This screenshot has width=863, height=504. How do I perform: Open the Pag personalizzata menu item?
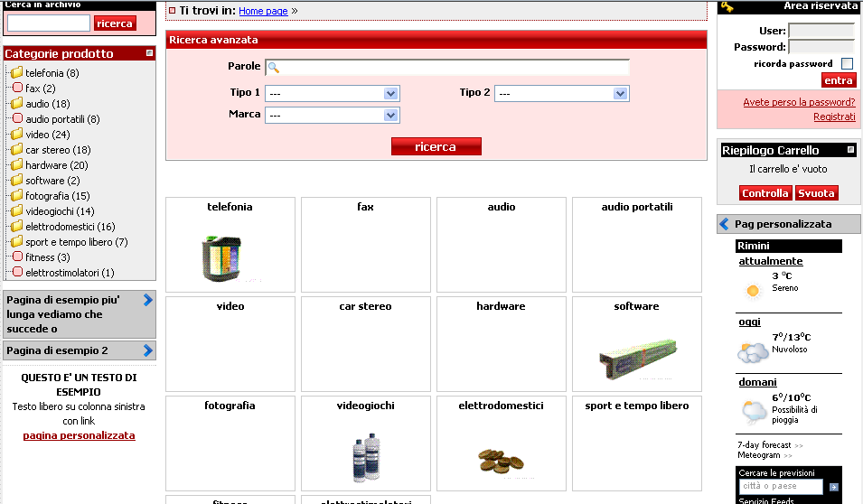[789, 224]
